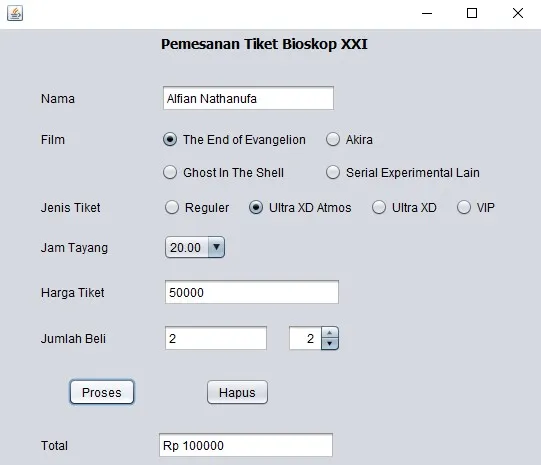Image resolution: width=541 pixels, height=465 pixels.
Task: Focus the Nama text field
Action: (248, 98)
